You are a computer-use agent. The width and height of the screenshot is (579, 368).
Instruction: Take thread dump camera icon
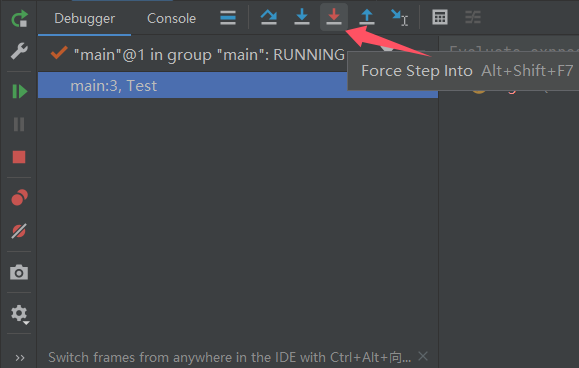coord(19,272)
